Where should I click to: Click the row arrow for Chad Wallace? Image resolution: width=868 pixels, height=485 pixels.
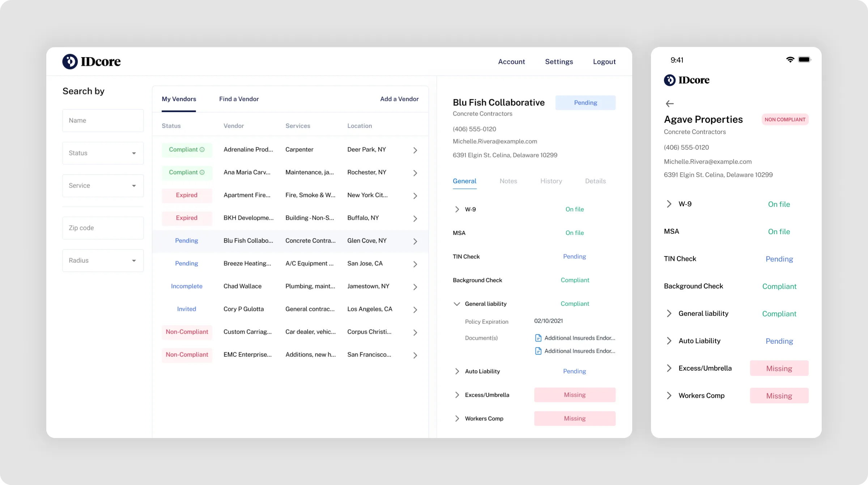point(415,287)
